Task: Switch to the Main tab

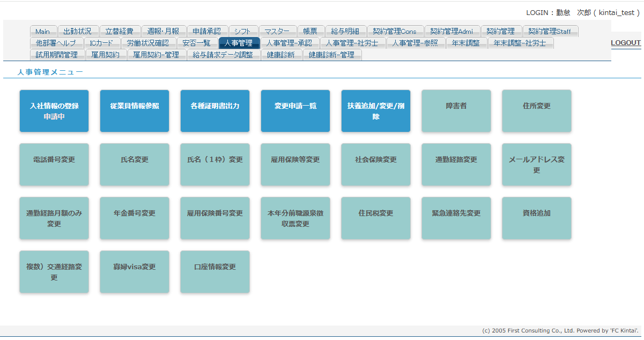Action: coord(42,32)
